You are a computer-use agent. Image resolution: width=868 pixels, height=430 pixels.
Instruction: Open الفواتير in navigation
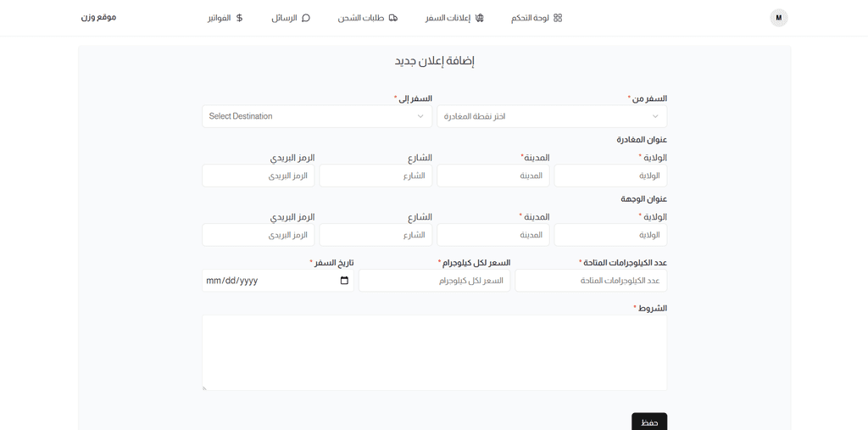tap(225, 18)
